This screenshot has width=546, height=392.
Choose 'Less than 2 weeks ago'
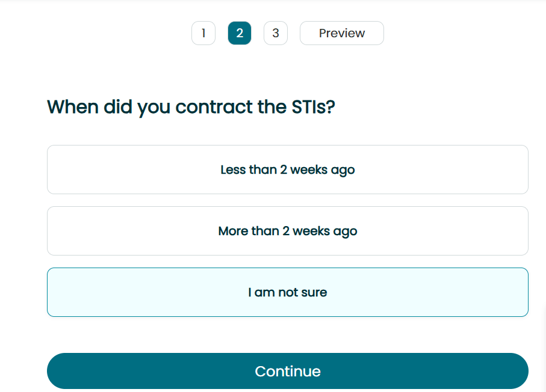coord(288,170)
